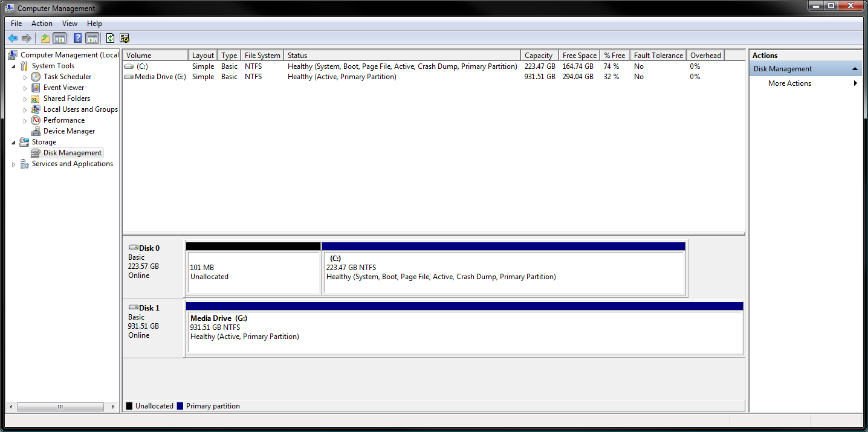The height and width of the screenshot is (432, 868).
Task: Collapse the System Tools tree node
Action: tap(14, 66)
